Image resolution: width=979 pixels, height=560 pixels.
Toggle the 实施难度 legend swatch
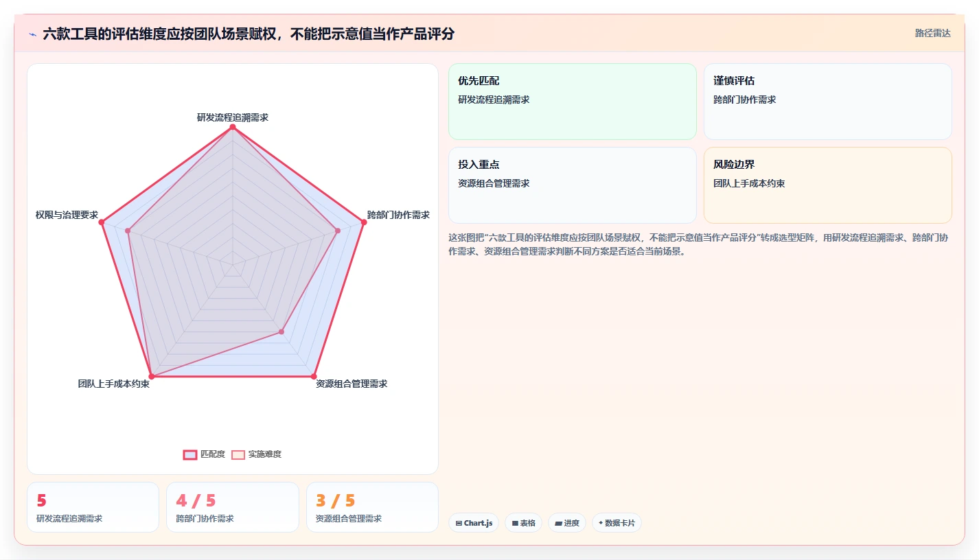(x=238, y=454)
